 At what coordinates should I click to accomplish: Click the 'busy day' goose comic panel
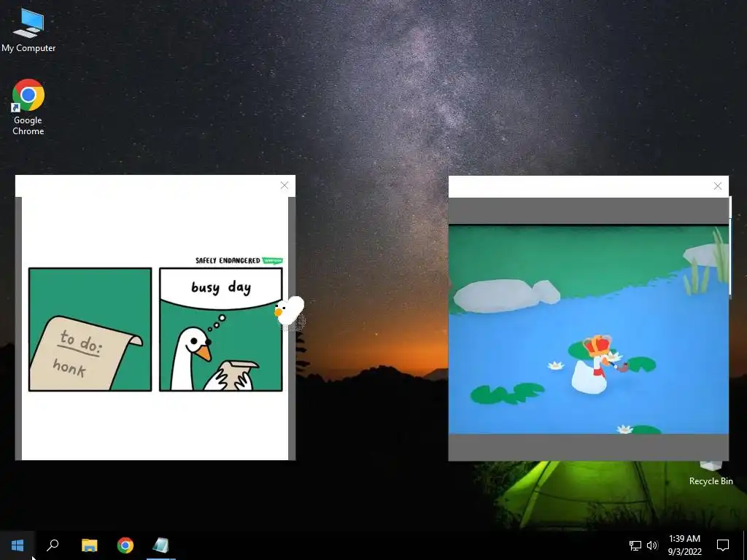(221, 330)
